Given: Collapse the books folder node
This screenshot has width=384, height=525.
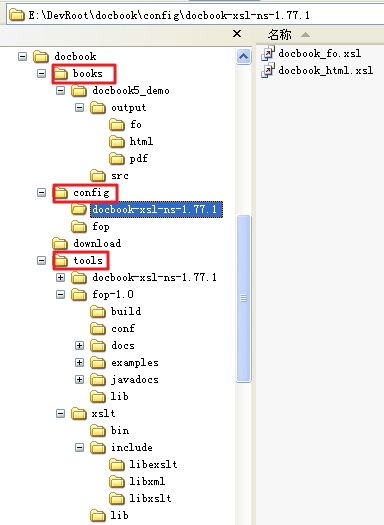Looking at the screenshot, I should (x=42, y=73).
